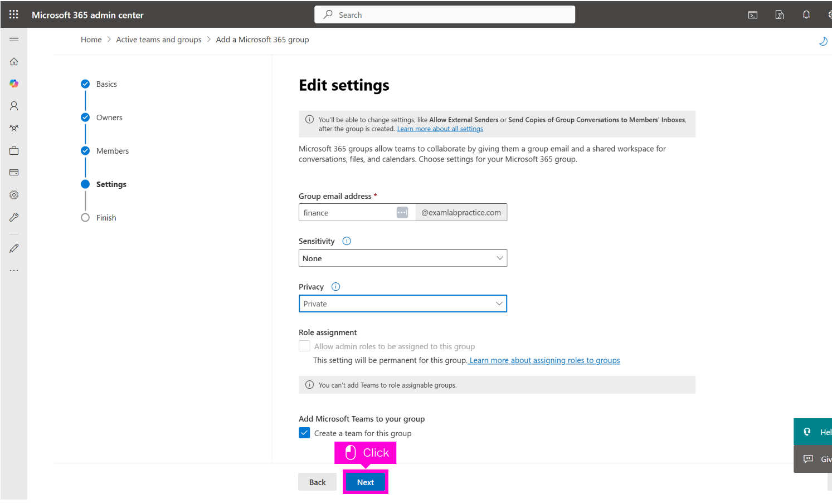Image resolution: width=832 pixels, height=504 pixels.
Task: Open the Settings gear in sidebar
Action: (x=14, y=195)
